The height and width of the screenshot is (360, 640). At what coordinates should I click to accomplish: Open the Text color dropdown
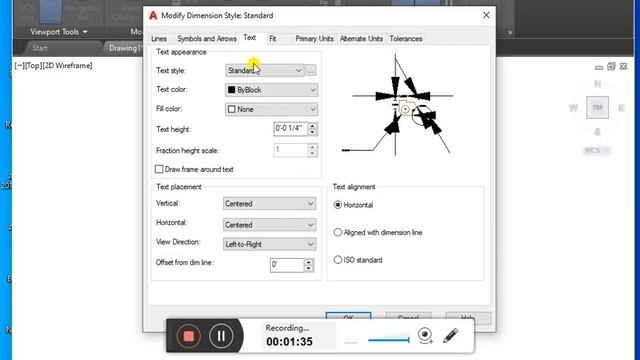(x=271, y=90)
